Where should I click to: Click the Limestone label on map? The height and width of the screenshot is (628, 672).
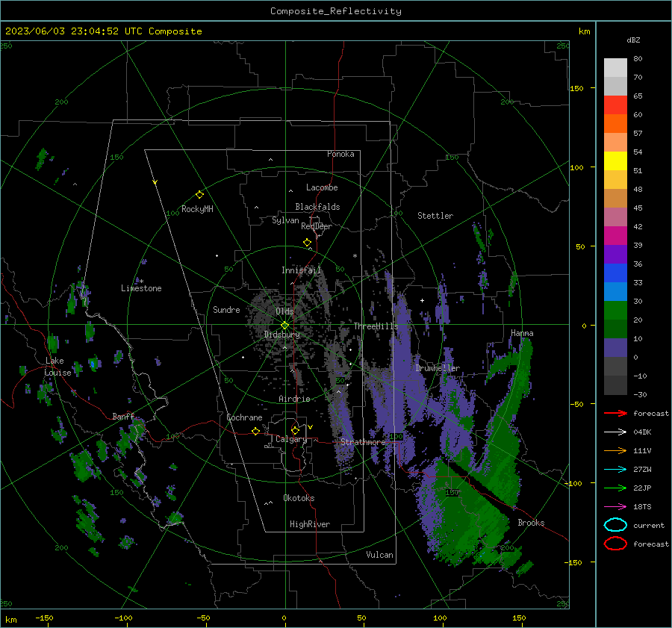[141, 288]
